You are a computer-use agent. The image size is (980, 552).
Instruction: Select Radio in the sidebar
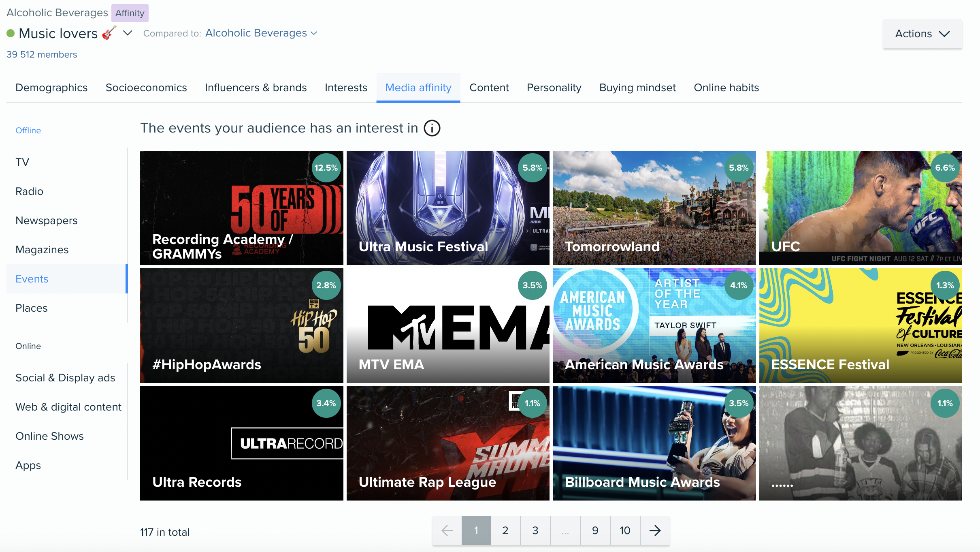tap(67, 191)
